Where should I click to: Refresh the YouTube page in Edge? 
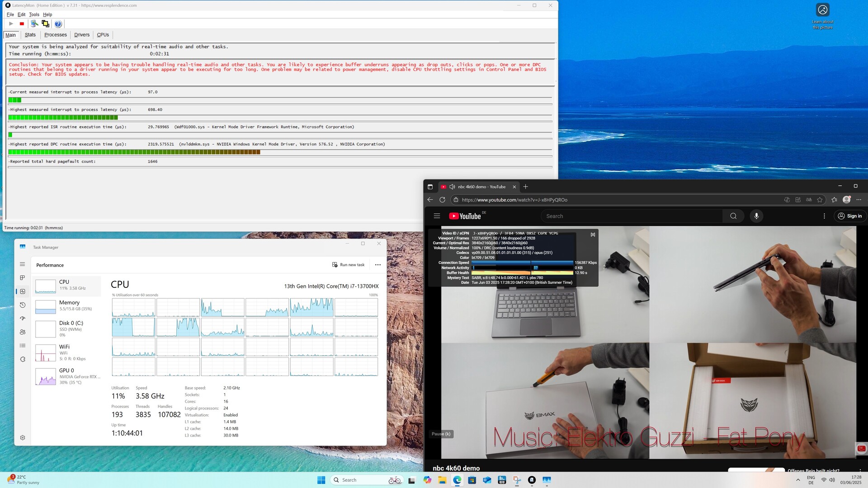tap(442, 200)
